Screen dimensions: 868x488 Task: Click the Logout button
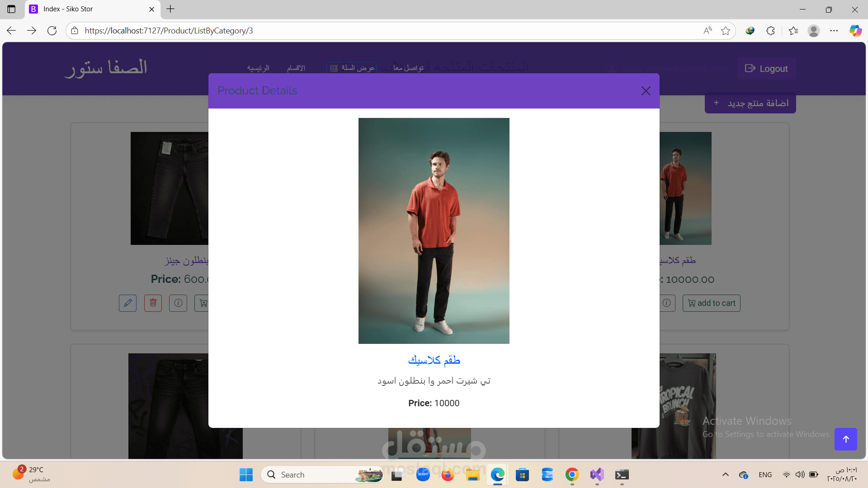(x=766, y=69)
